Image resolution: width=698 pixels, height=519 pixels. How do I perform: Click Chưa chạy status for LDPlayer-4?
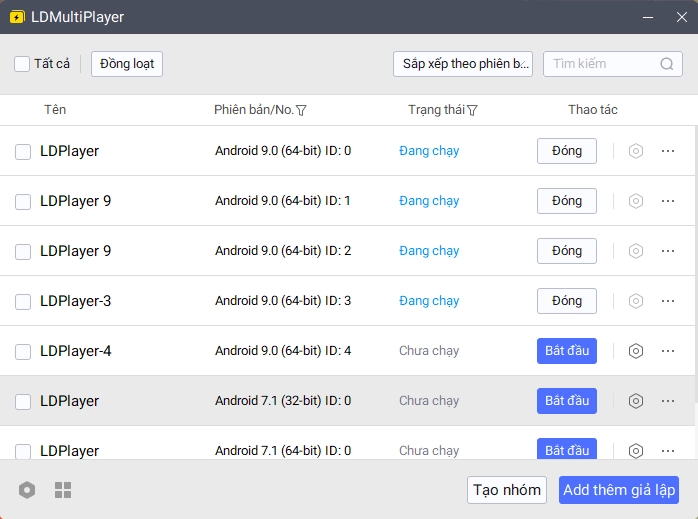pos(429,351)
